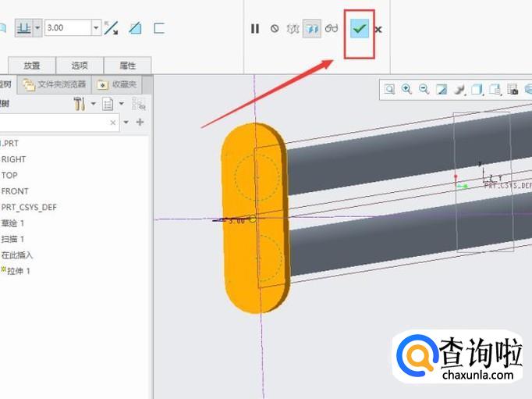Select 扫描 1 in the model tree
532x399 pixels.
pyautogui.click(x=13, y=239)
